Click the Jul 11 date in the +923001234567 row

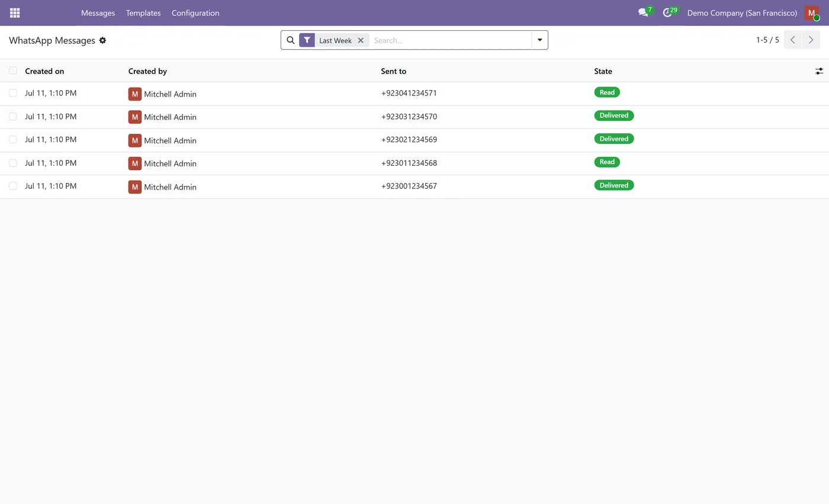pyautogui.click(x=50, y=186)
